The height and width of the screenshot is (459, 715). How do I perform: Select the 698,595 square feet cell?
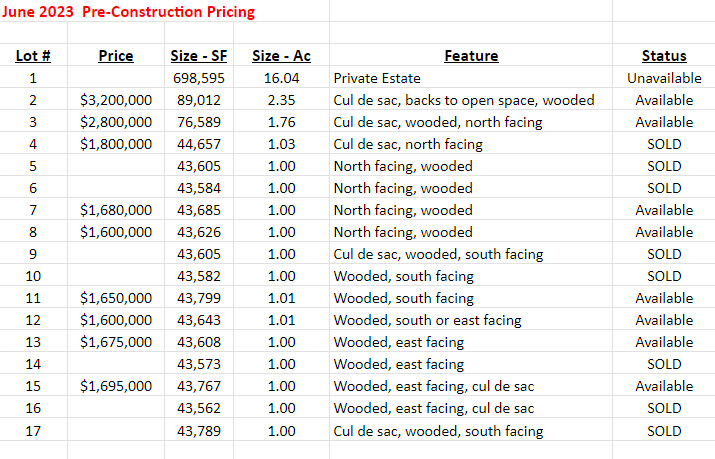200,78
